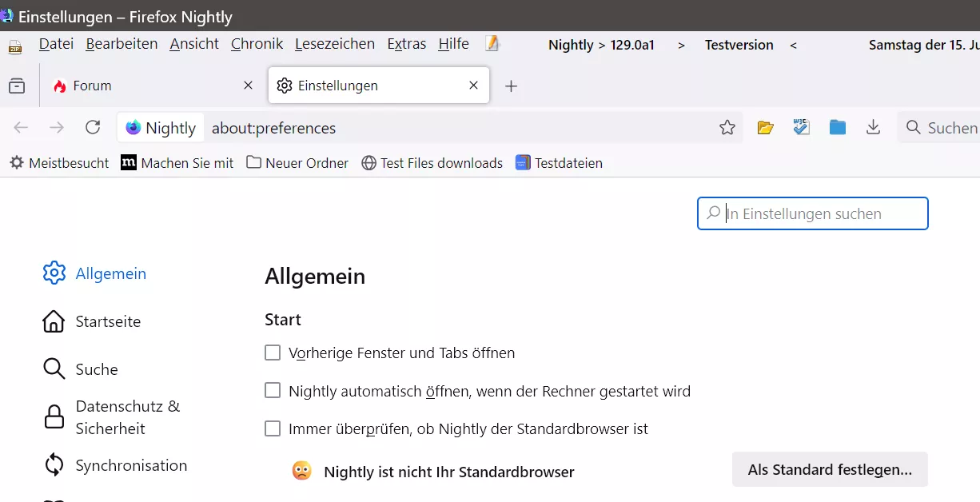980x502 pixels.
Task: Open the downloads panel
Action: [x=874, y=127]
